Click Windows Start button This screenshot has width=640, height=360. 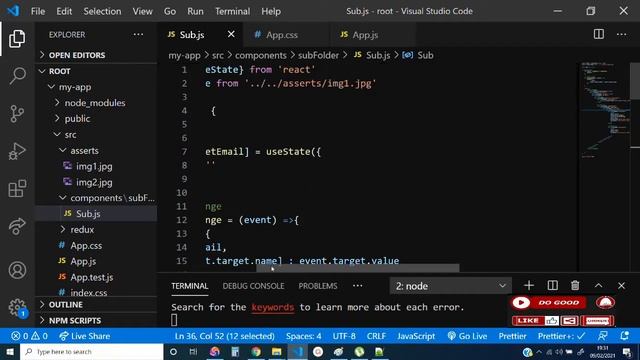click(x=10, y=351)
